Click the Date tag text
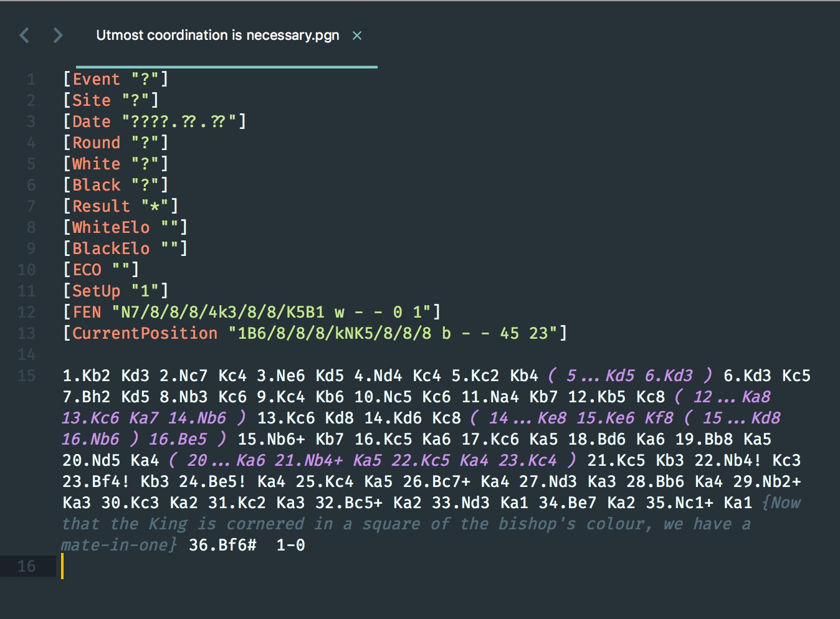 [92, 121]
